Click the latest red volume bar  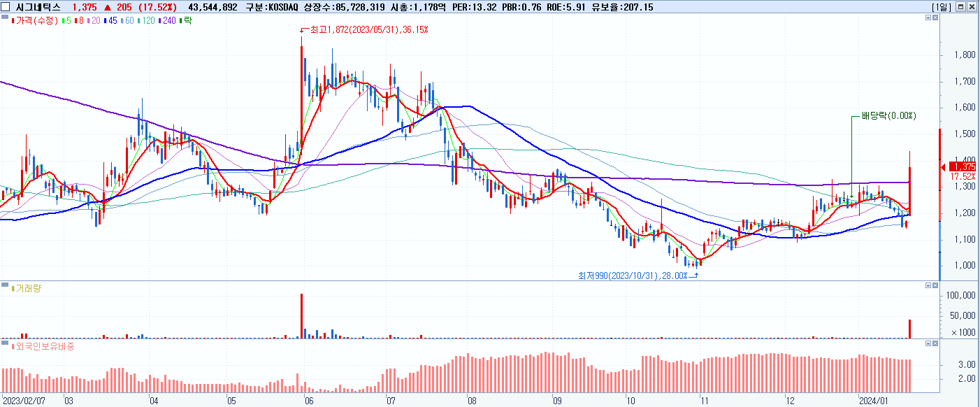point(909,329)
